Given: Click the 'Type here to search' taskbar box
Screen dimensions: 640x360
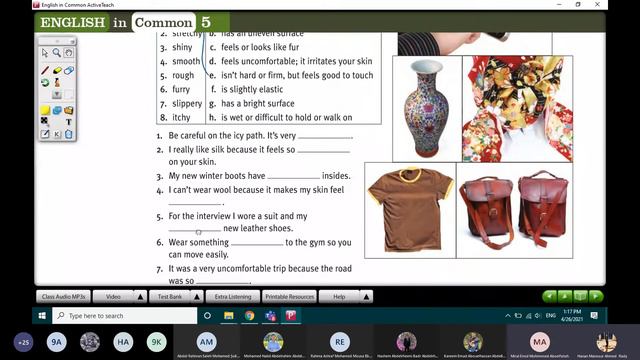Looking at the screenshot, I should tap(124, 316).
